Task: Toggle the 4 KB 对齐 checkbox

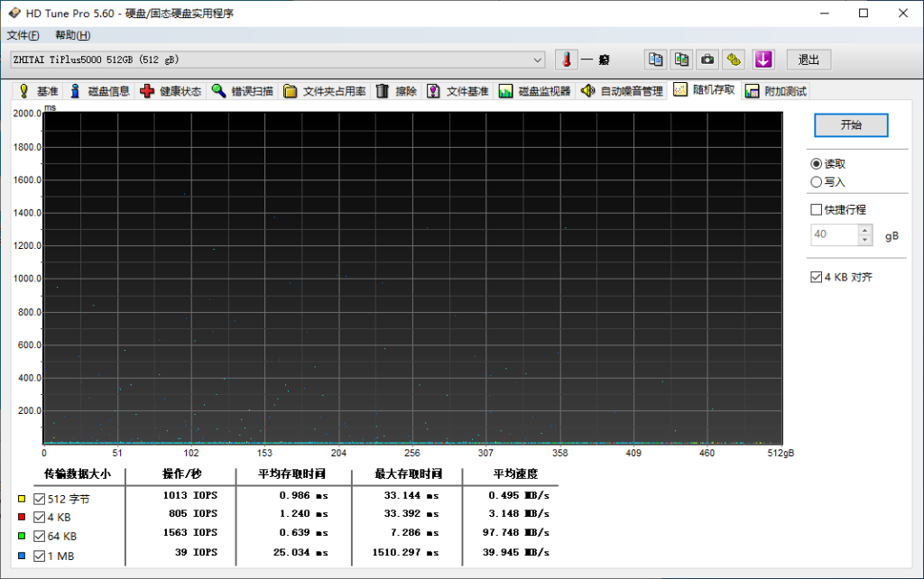Action: 816,277
